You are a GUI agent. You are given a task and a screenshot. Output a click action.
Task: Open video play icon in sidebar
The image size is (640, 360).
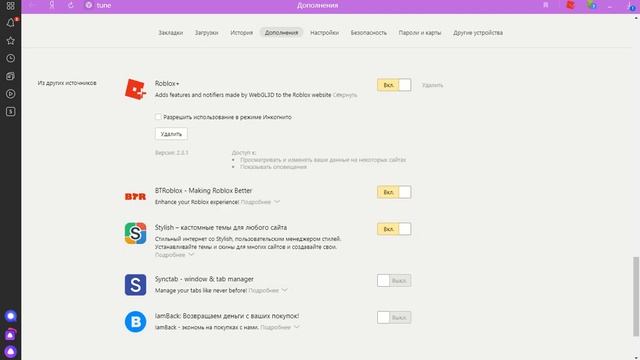click(x=11, y=94)
